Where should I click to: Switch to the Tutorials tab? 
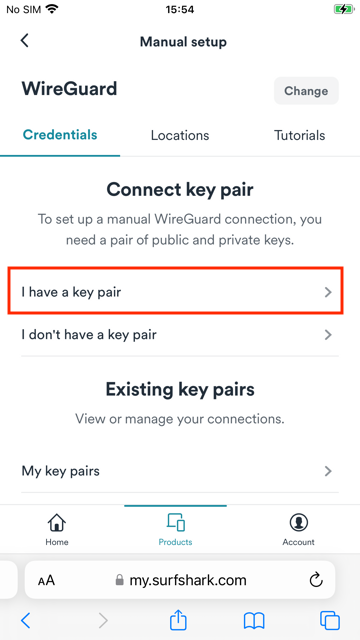pos(300,136)
